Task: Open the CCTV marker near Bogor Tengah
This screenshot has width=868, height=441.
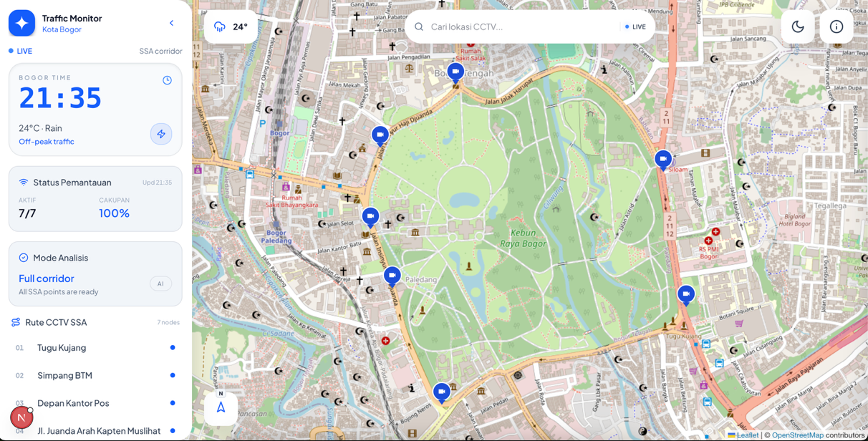Action: (x=455, y=72)
